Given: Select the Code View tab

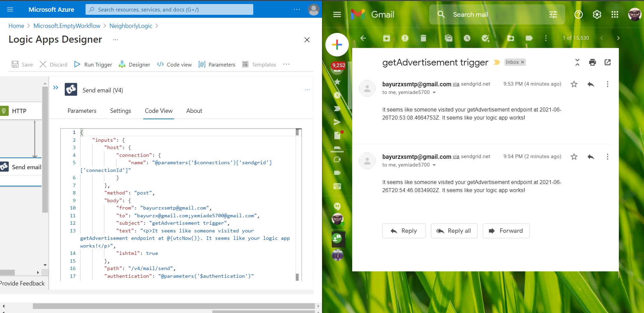Looking at the screenshot, I should (159, 111).
